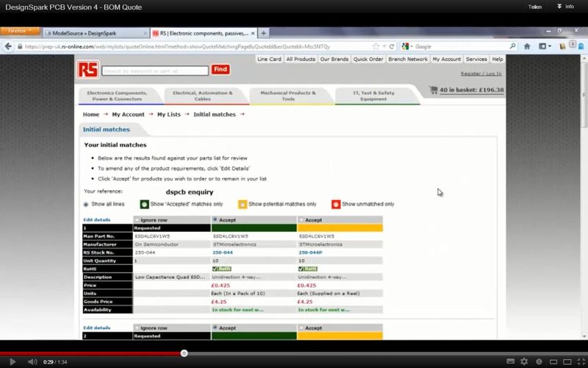Select green Accept radio for item 2

click(x=215, y=328)
